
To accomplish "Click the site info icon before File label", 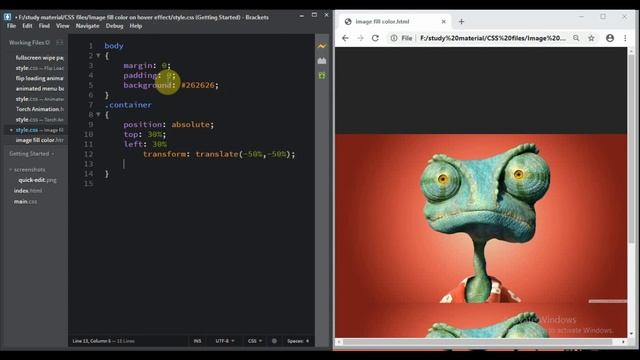I will click(x=394, y=38).
